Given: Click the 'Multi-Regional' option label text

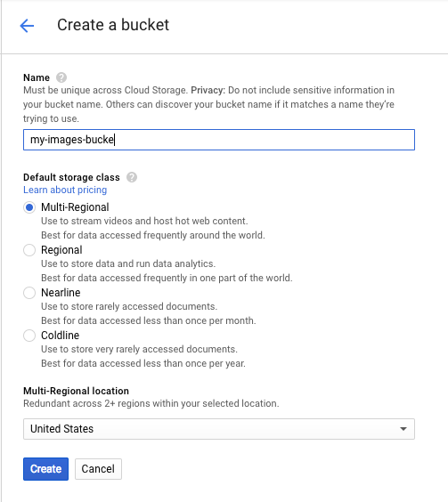Looking at the screenshot, I should [75, 207].
